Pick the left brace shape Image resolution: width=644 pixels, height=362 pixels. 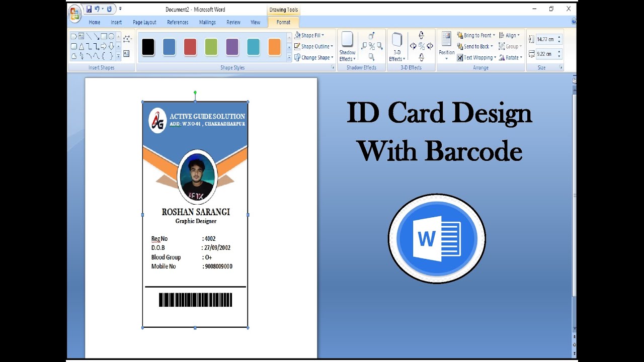[x=104, y=56]
